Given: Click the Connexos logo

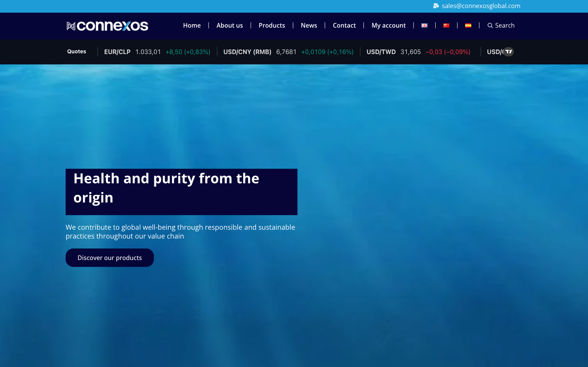Looking at the screenshot, I should [x=107, y=26].
